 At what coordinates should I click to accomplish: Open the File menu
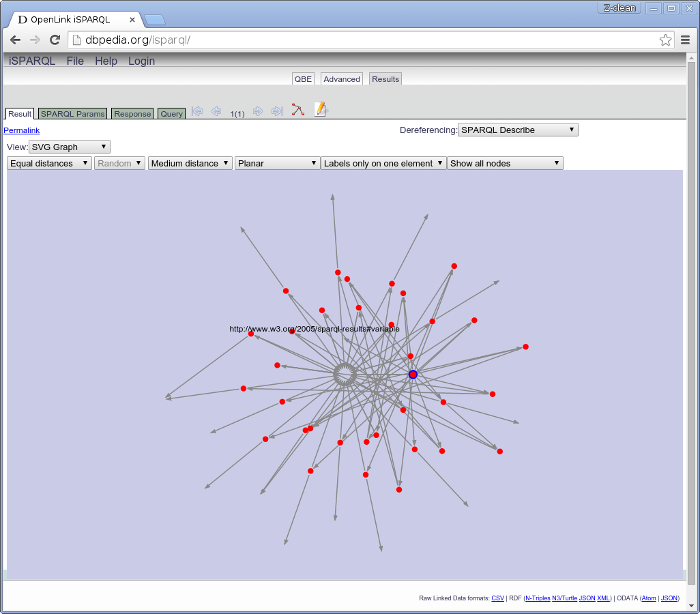[75, 61]
